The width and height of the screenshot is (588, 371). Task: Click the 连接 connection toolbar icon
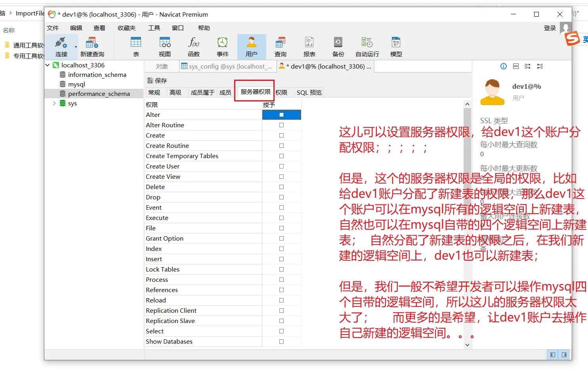[x=61, y=43]
